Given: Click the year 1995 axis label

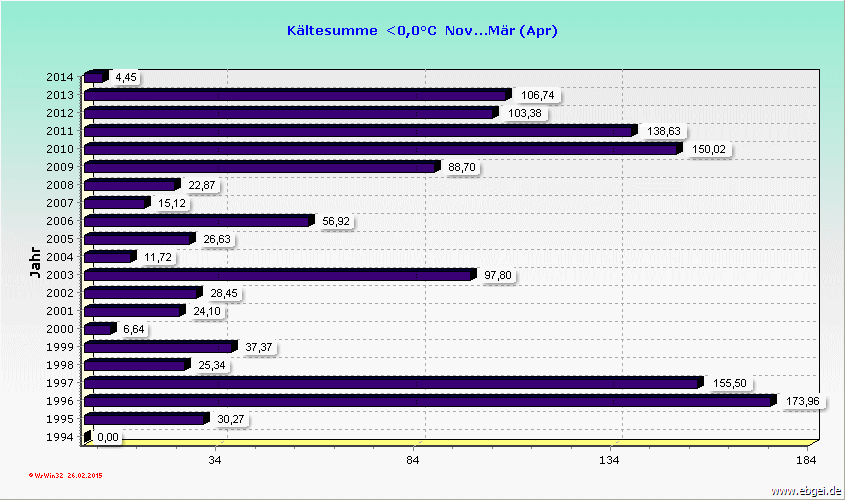Looking at the screenshot, I should click(59, 419).
